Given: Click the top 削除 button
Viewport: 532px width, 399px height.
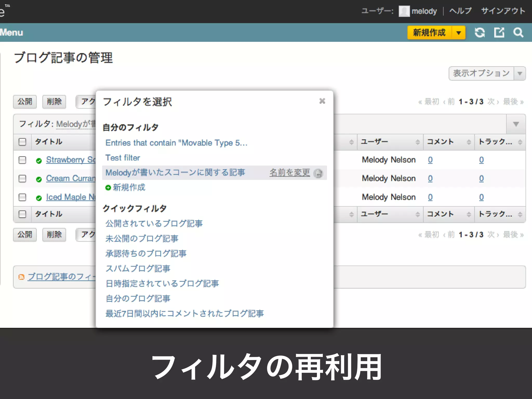Looking at the screenshot, I should [54, 102].
